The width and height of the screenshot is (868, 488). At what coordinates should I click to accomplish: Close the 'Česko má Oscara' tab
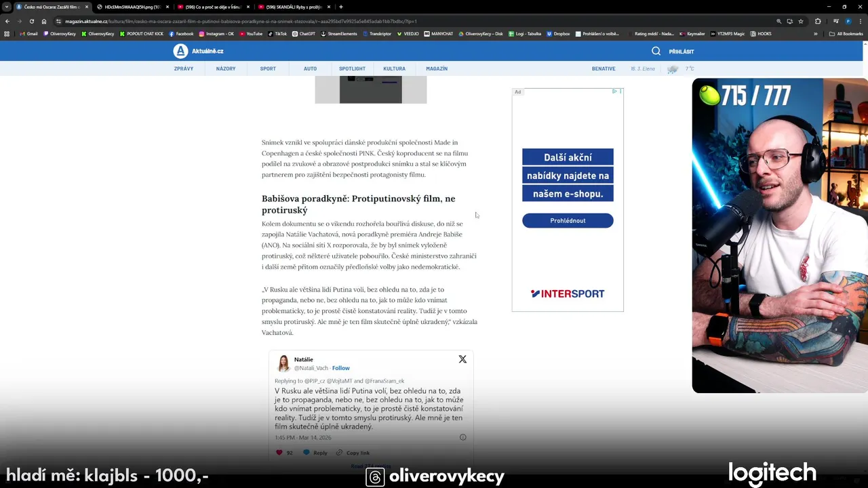coord(87,7)
